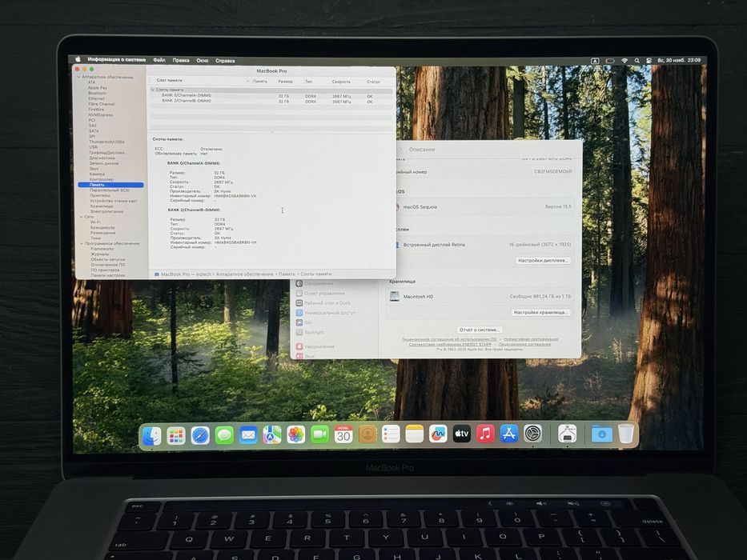Collapse the Программное обеспечение sidebar section
This screenshot has width=747, height=560.
click(82, 243)
